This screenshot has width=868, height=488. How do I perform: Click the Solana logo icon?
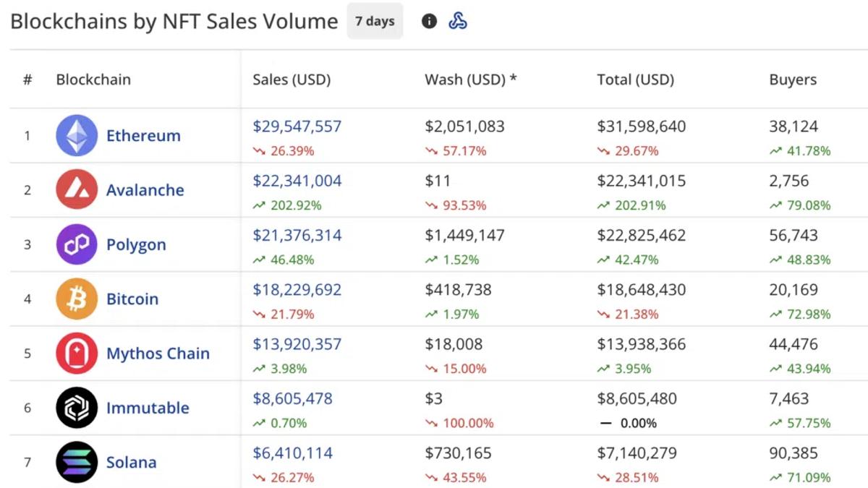(x=77, y=462)
